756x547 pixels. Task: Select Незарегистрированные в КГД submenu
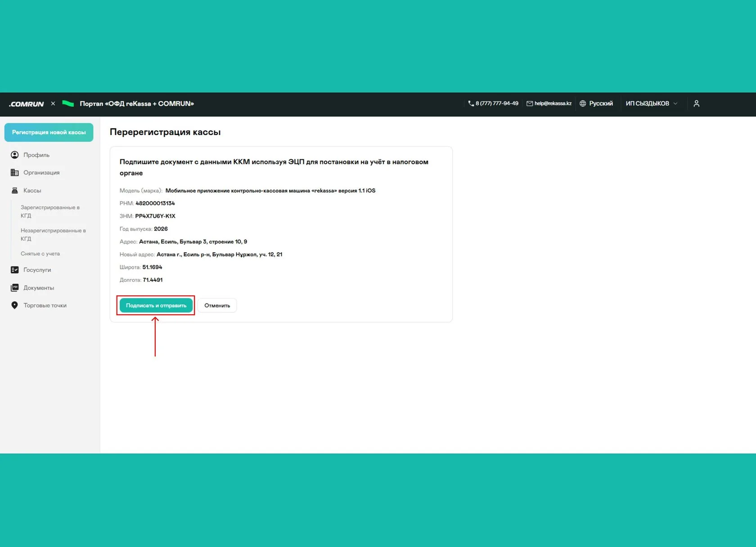(x=53, y=235)
